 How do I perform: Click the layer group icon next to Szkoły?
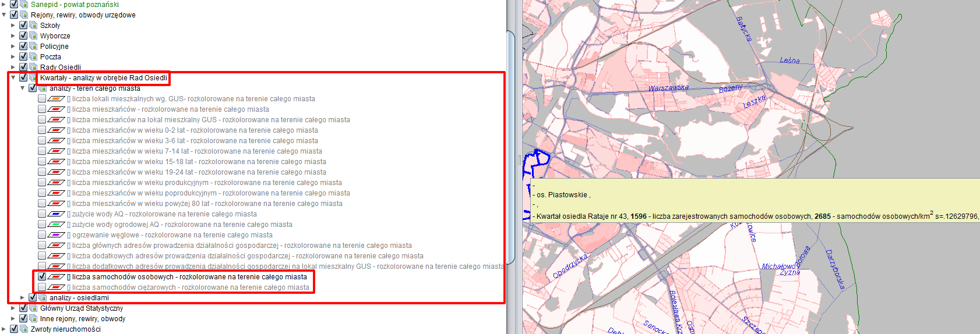[33, 26]
